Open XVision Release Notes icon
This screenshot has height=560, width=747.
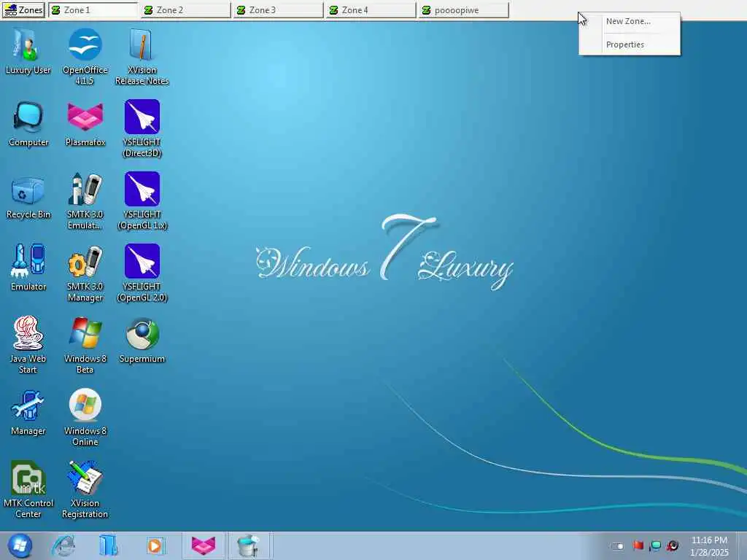142,56
